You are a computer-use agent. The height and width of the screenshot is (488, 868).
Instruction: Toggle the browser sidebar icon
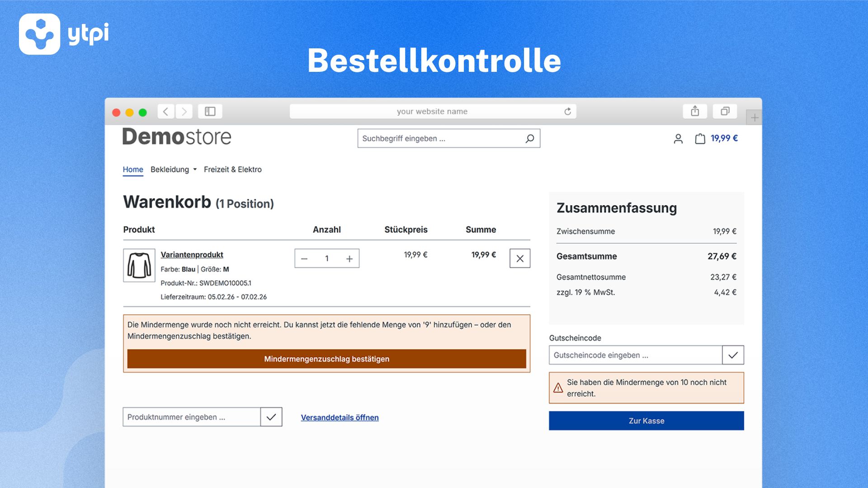210,112
